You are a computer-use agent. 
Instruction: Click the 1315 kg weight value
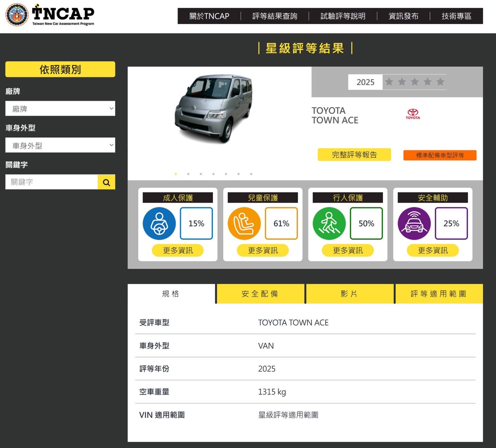(272, 392)
